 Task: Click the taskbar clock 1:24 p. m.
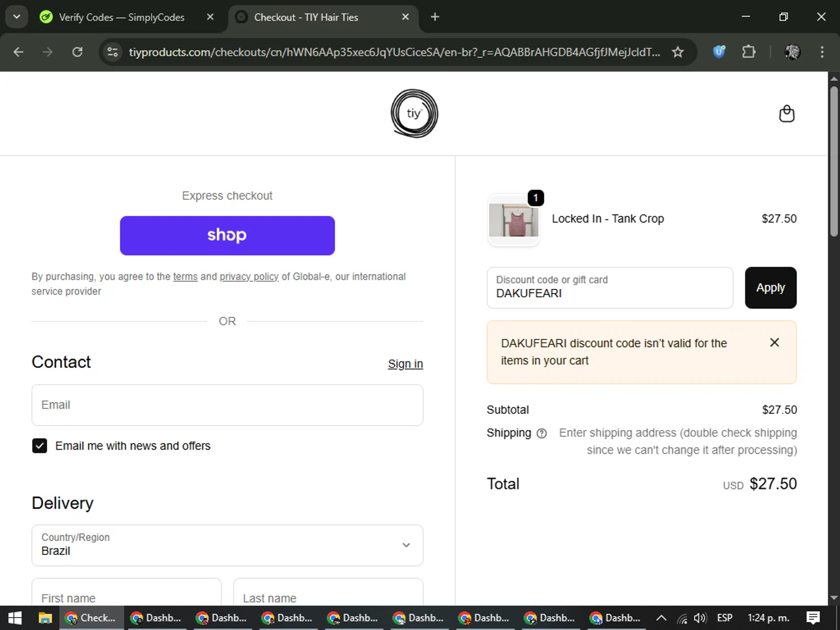coord(768,618)
